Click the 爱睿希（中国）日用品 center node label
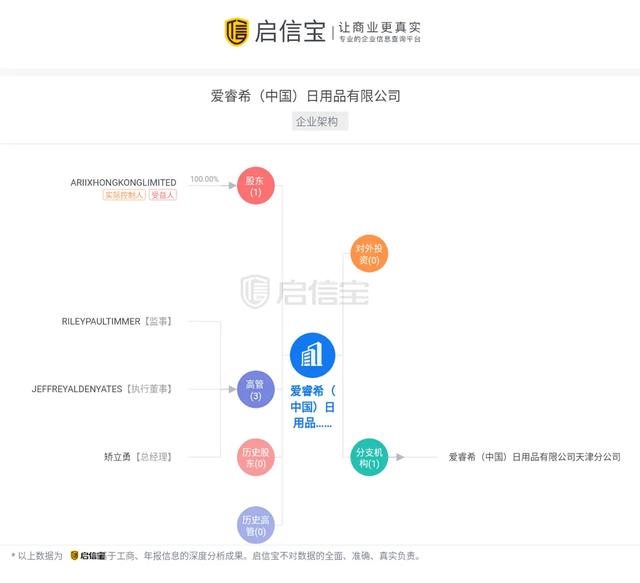 click(312, 406)
